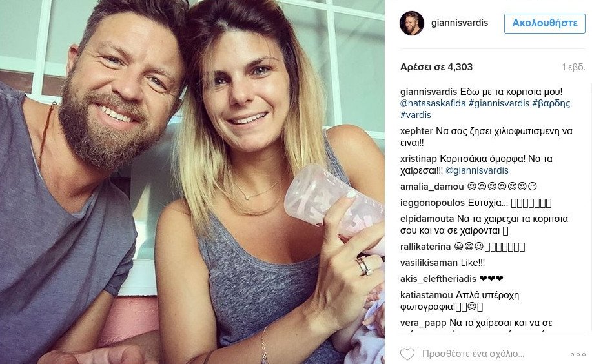Open the #vardis hashtag link

(415, 115)
